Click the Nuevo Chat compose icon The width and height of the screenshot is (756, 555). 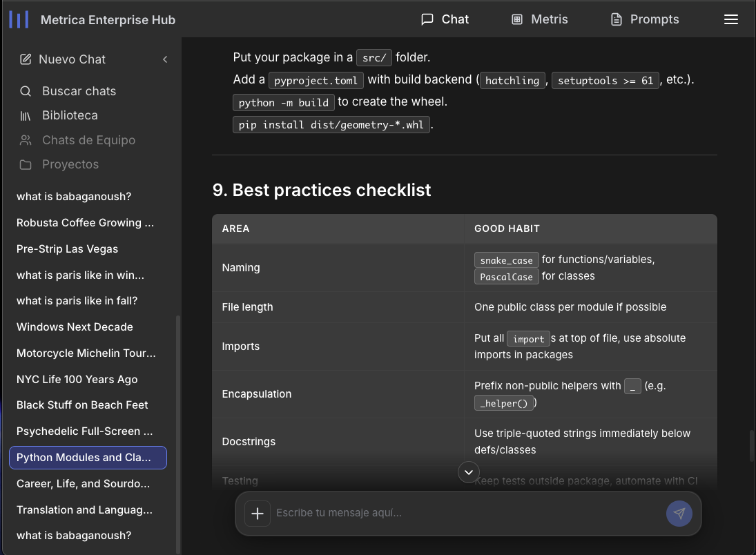point(26,59)
